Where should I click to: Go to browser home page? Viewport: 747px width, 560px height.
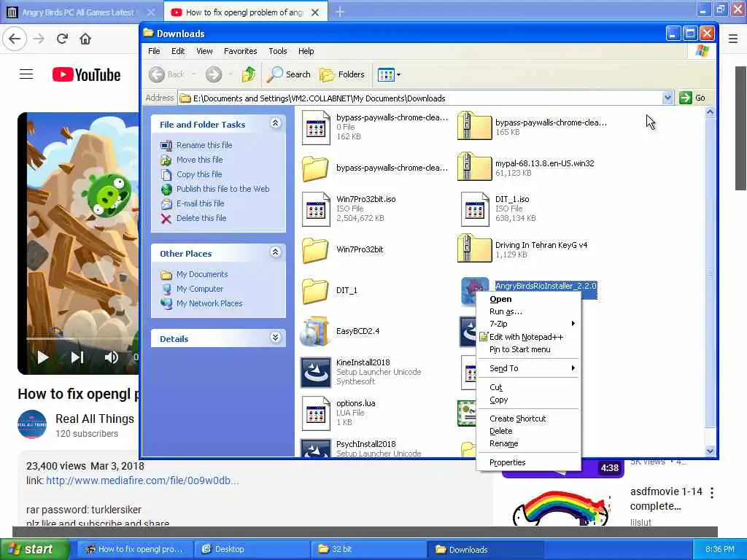[x=85, y=39]
